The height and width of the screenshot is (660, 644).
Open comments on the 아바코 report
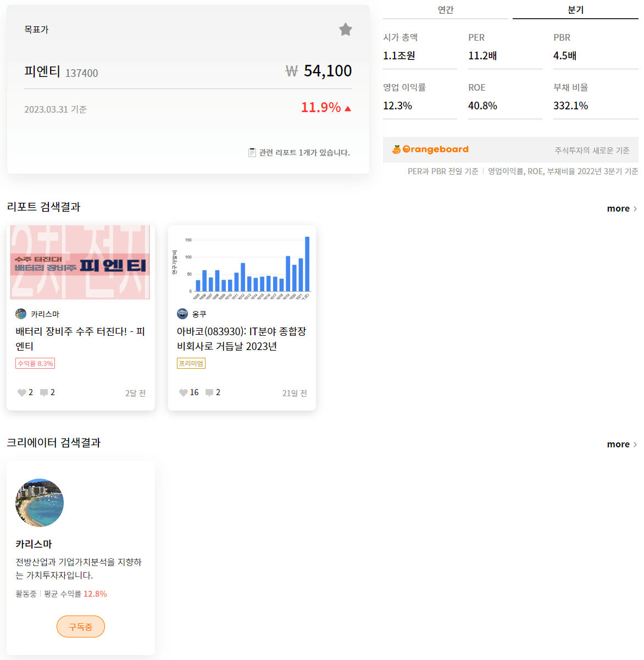[209, 392]
